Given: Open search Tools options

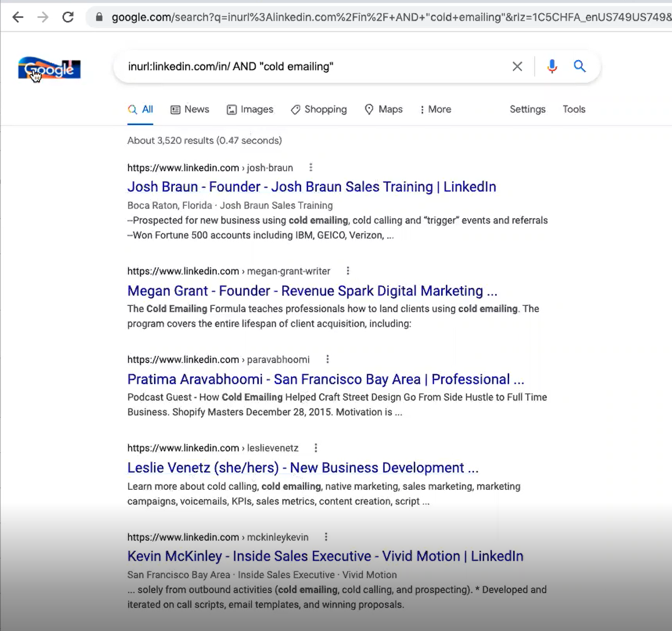Looking at the screenshot, I should click(x=574, y=109).
